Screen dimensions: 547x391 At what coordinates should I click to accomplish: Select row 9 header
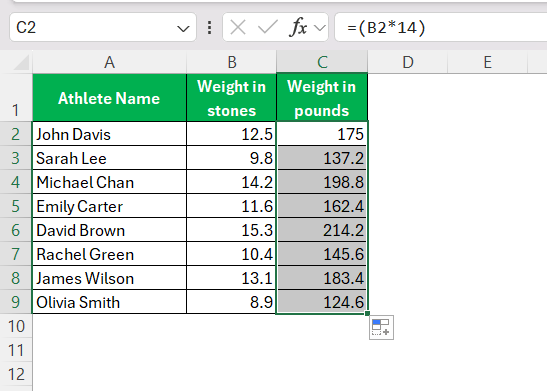coord(16,302)
